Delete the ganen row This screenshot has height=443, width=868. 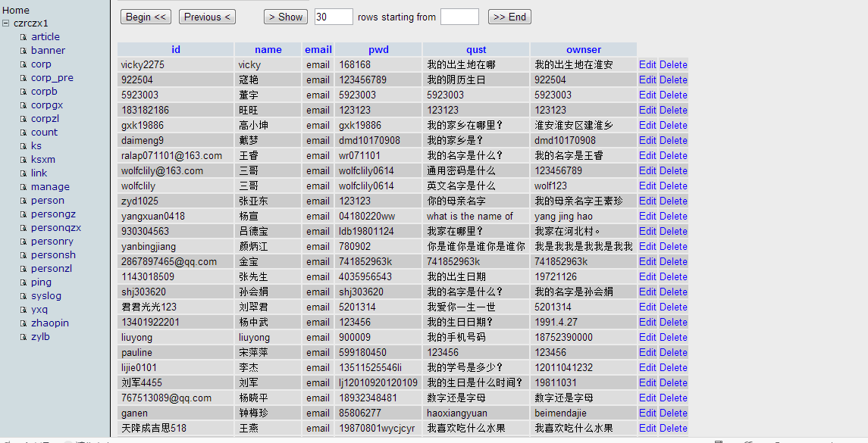pyautogui.click(x=673, y=413)
